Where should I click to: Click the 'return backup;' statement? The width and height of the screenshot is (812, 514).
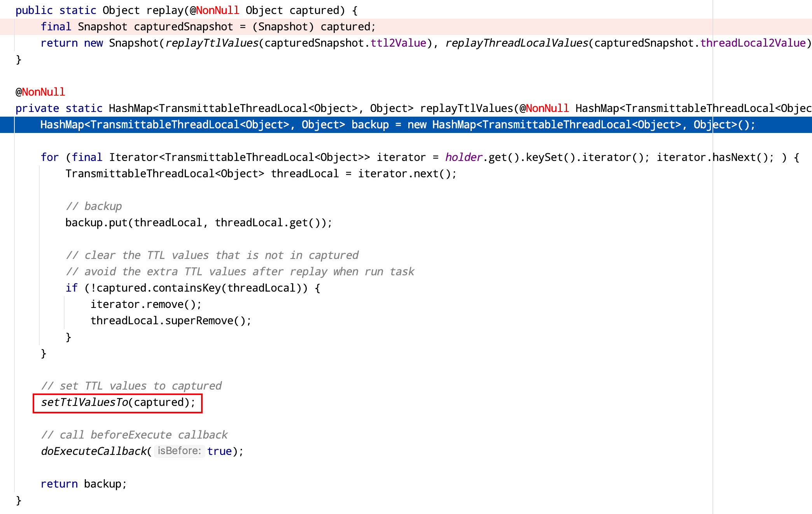84,484
